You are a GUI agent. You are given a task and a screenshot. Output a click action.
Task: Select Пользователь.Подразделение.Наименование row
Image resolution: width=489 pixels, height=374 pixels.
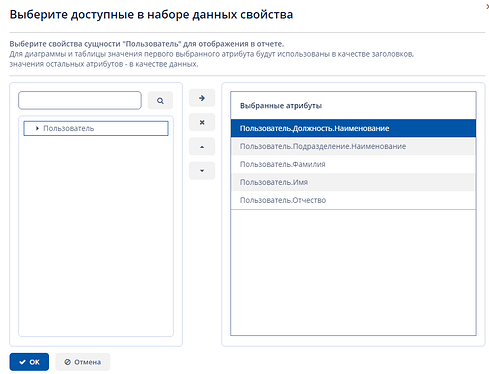tap(353, 146)
